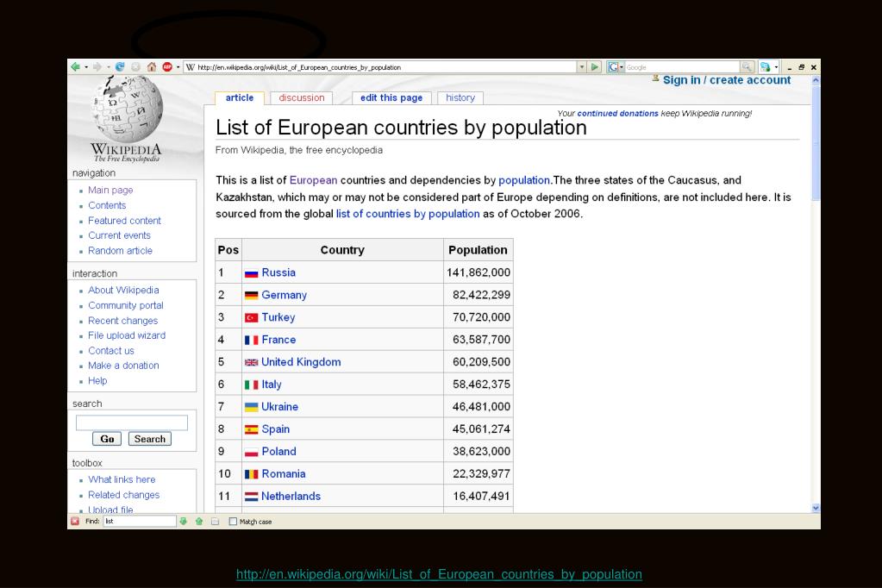Viewport: 882px width, 588px height.
Task: Open the forward button history dropdown
Action: pyautogui.click(x=108, y=67)
